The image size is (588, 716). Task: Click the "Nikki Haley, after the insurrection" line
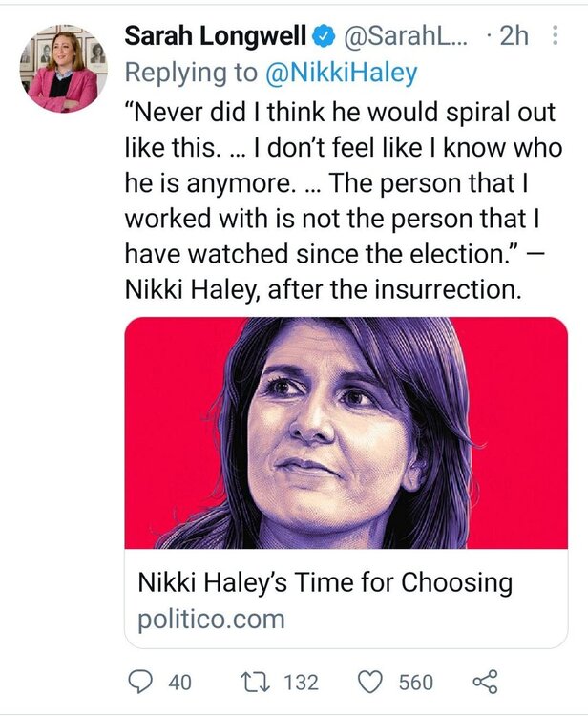tap(324, 289)
